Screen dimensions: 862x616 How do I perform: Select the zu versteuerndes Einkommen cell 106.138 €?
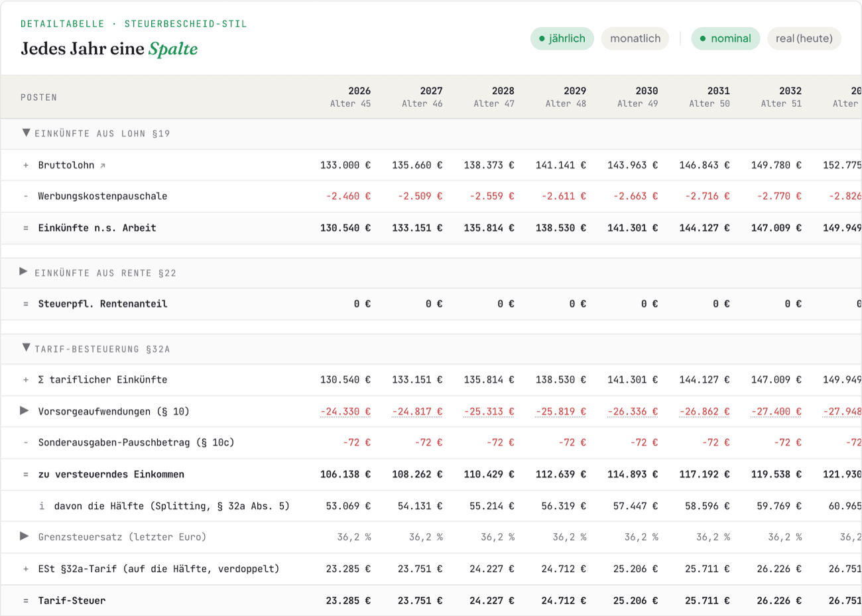pyautogui.click(x=345, y=475)
